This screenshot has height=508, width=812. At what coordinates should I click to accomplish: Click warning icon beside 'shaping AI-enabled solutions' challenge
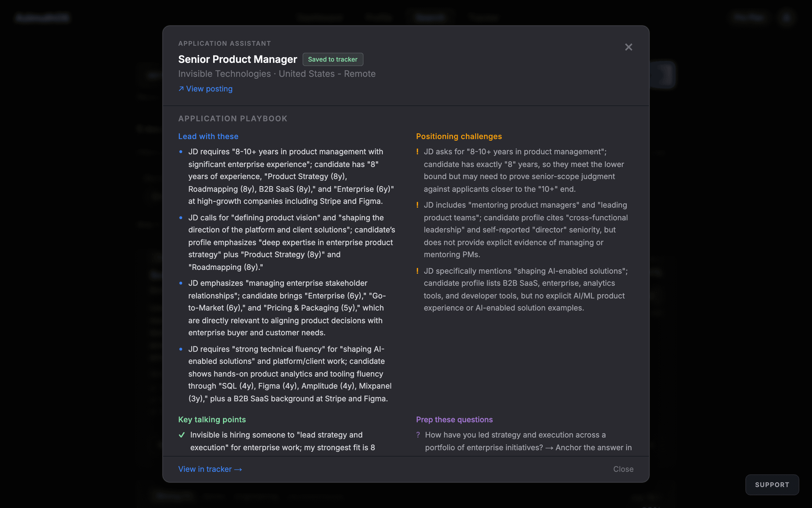pos(417,271)
